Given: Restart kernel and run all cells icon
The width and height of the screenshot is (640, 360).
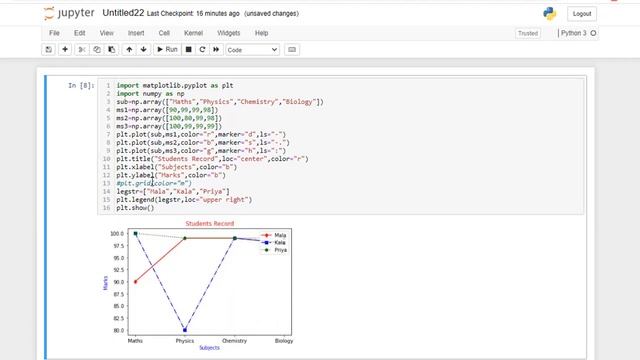Looking at the screenshot, I should pos(216,50).
